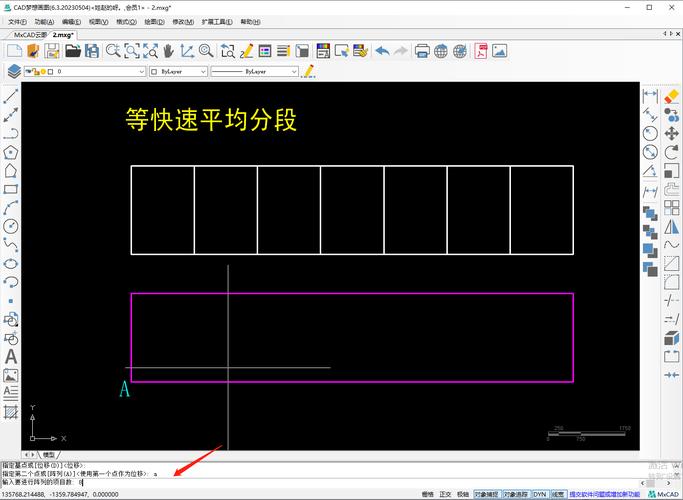Click the 提交软件问题或增加新功能 link

point(607,494)
